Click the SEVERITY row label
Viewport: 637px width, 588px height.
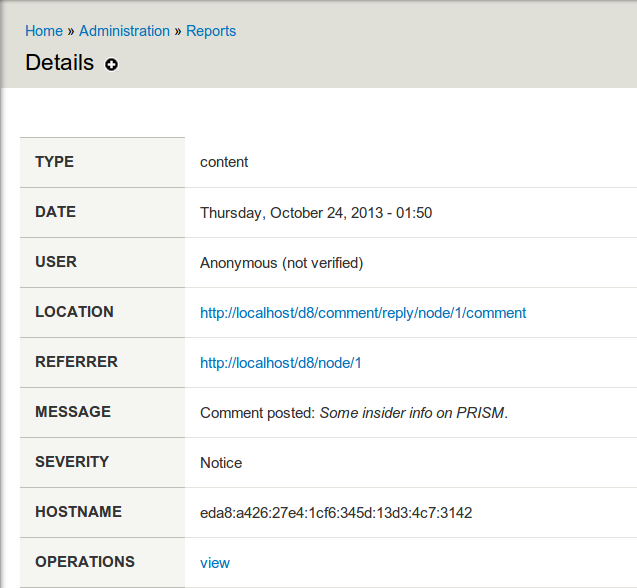click(x=72, y=462)
